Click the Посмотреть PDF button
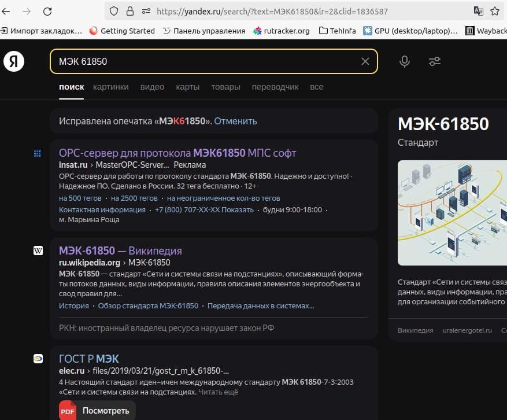This screenshot has height=420, width=507. [x=97, y=411]
